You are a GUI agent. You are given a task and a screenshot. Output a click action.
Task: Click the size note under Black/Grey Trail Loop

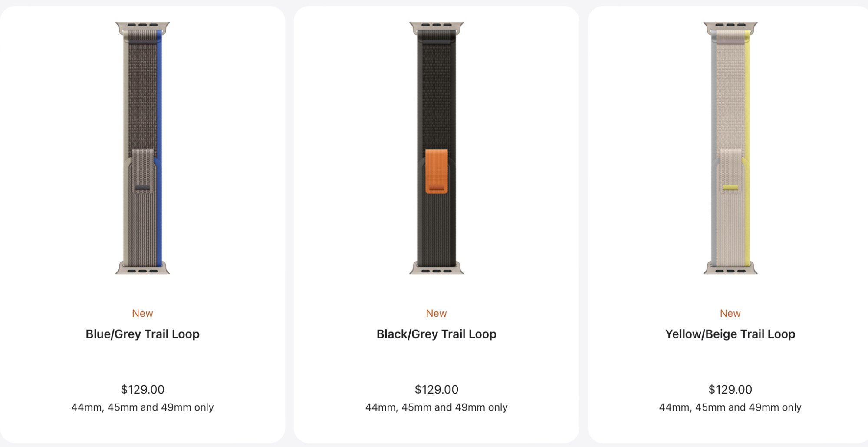436,407
